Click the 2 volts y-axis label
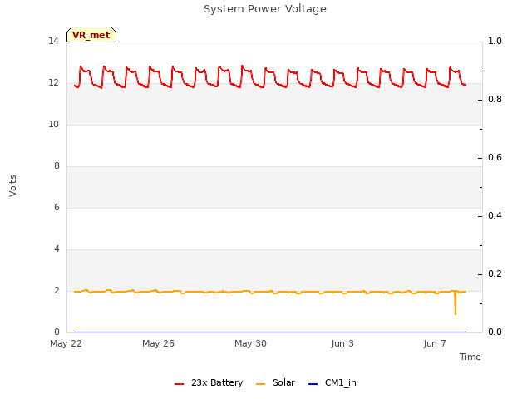Image resolution: width=532 pixels, height=399 pixels. pyautogui.click(x=57, y=290)
